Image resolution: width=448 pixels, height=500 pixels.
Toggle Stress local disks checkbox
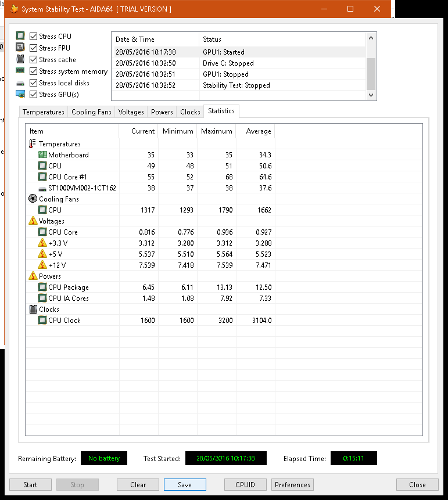pyautogui.click(x=34, y=83)
